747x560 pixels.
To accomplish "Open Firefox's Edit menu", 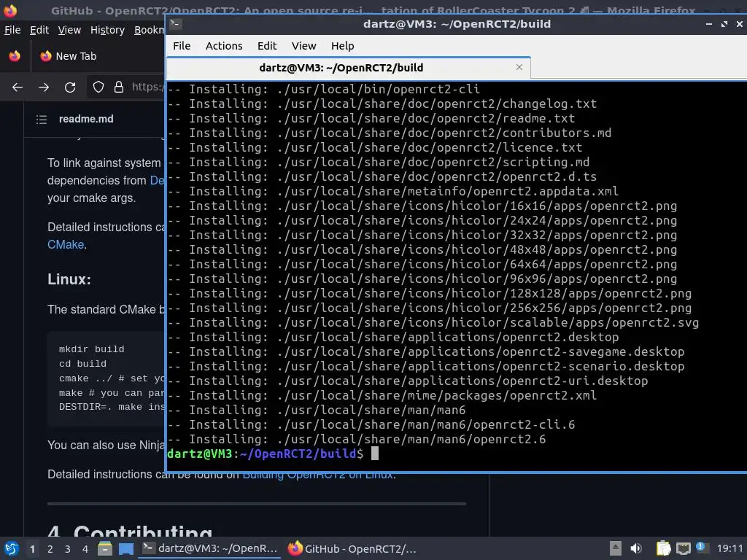I will point(39,30).
